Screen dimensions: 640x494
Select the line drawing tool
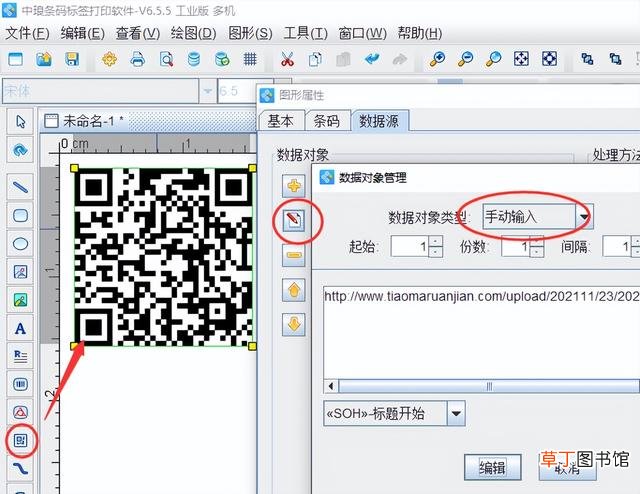(x=20, y=187)
